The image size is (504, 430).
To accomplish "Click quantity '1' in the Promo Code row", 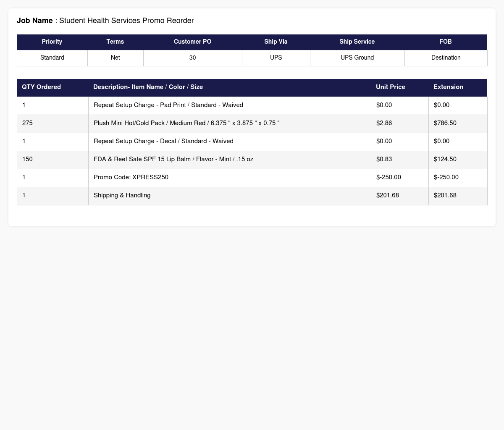I will pyautogui.click(x=52, y=178).
